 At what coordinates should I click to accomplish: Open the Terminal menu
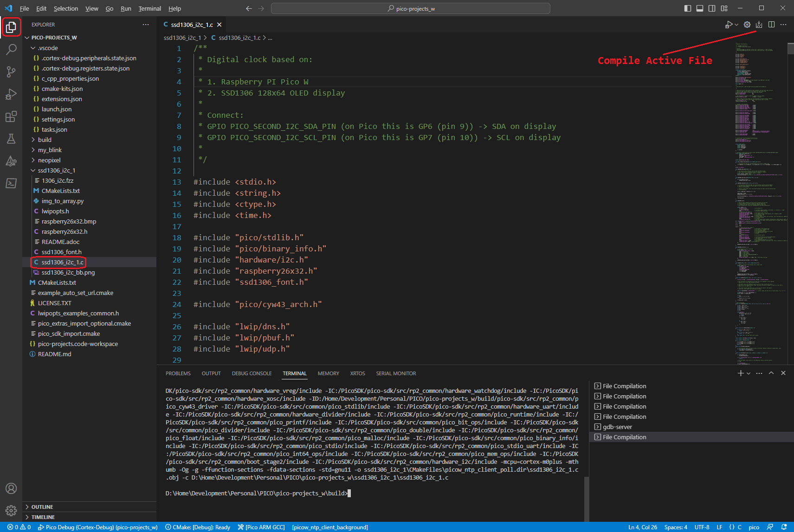point(149,8)
